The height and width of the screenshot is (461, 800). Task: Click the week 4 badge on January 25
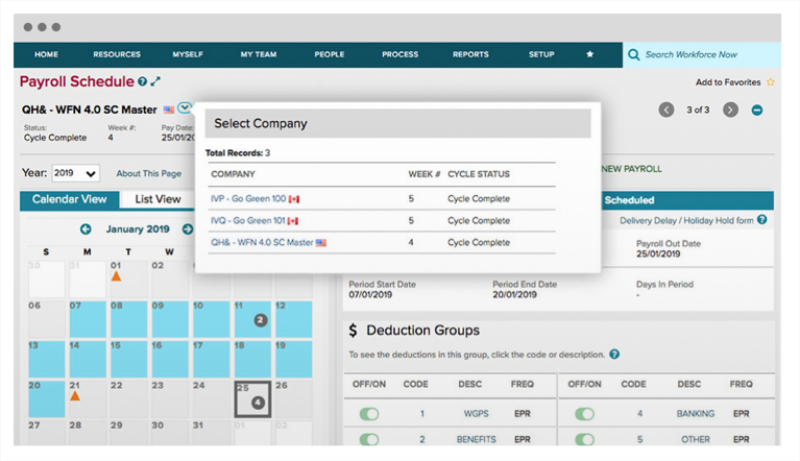258,403
